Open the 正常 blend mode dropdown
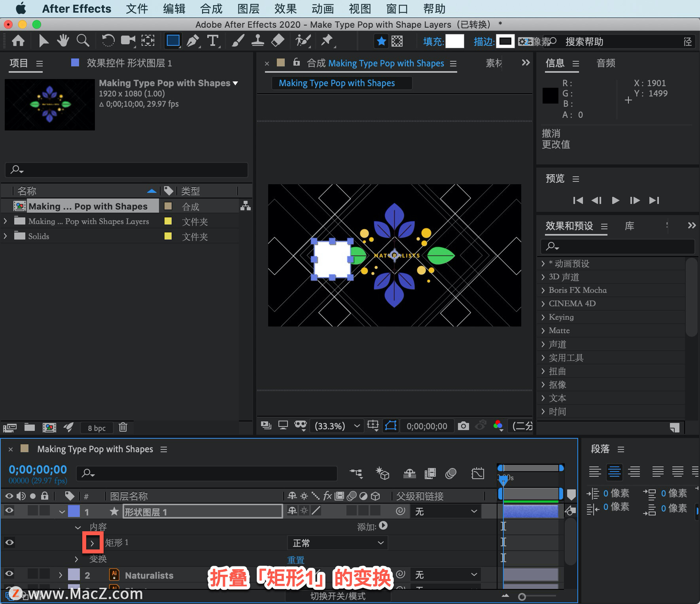Screen dimensions: 700x604 pos(338,543)
